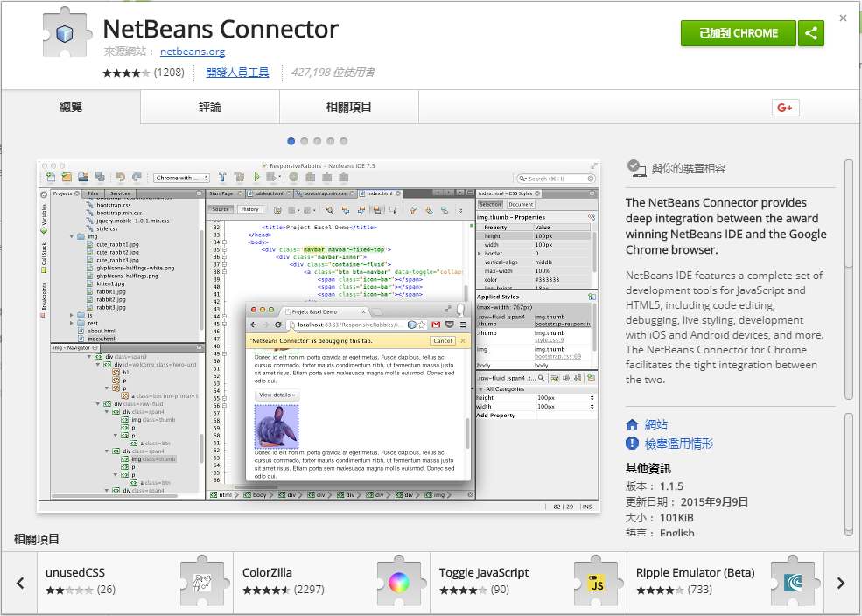The height and width of the screenshot is (616, 862).
Task: Click the New File icon in NetBeans toolbar
Action: click(x=51, y=177)
